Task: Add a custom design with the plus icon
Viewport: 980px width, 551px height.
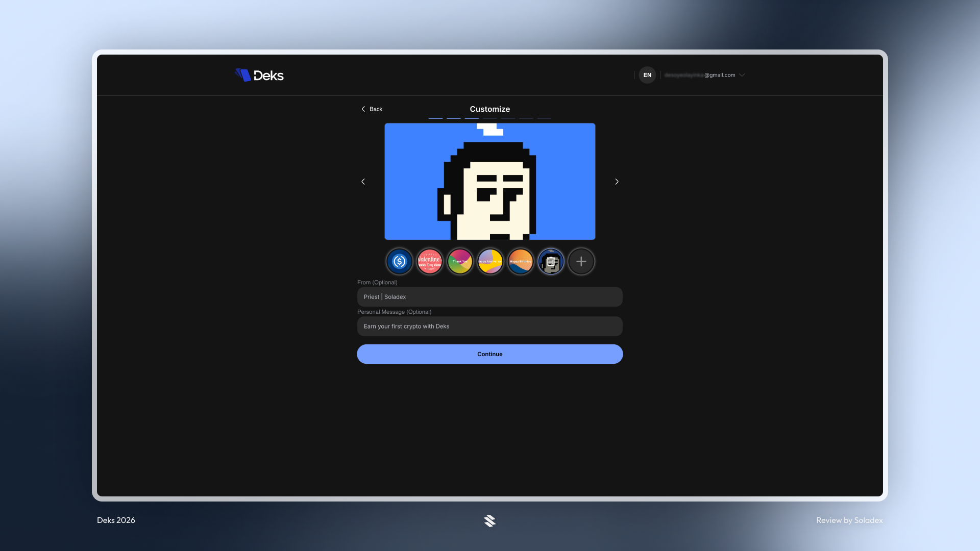Action: tap(581, 261)
